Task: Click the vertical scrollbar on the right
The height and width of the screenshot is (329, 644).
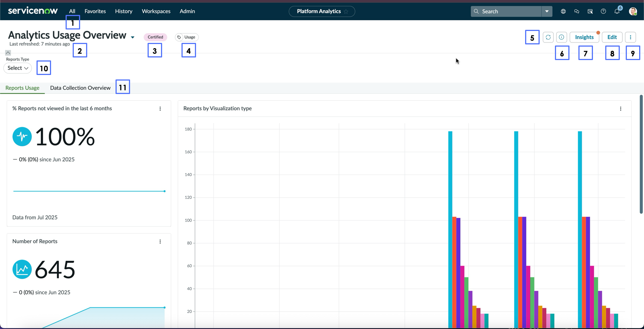Action: pyautogui.click(x=641, y=154)
